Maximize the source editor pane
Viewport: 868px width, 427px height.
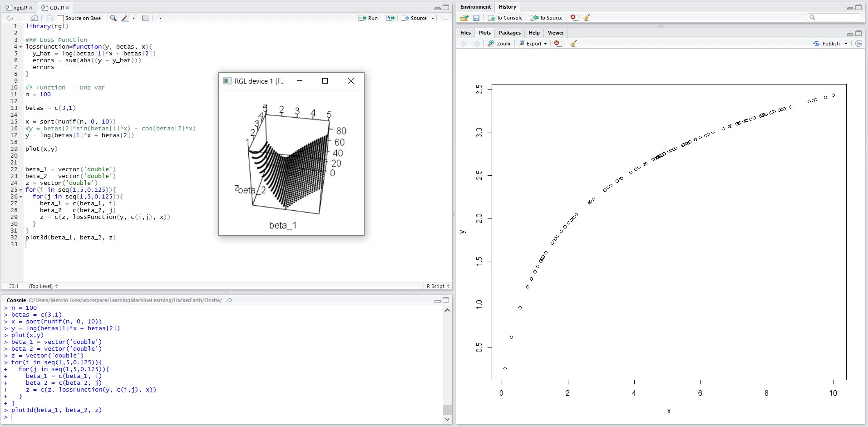point(446,8)
